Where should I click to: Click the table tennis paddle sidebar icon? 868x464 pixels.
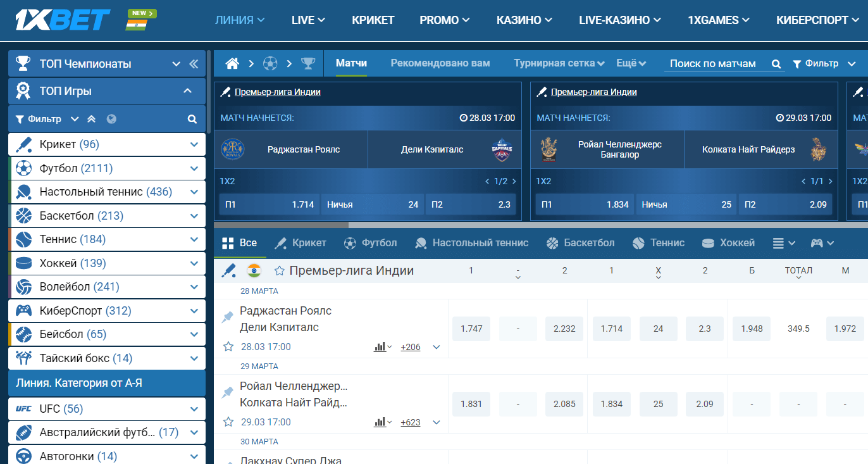(x=23, y=192)
